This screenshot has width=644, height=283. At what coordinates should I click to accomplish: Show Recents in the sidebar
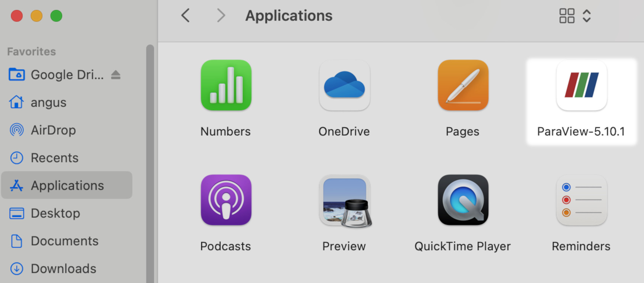point(43,158)
